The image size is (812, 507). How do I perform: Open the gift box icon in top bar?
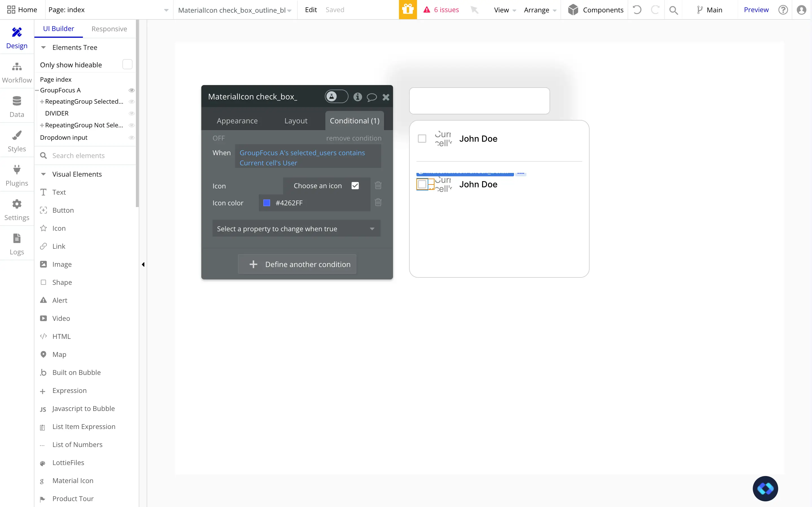pos(408,10)
